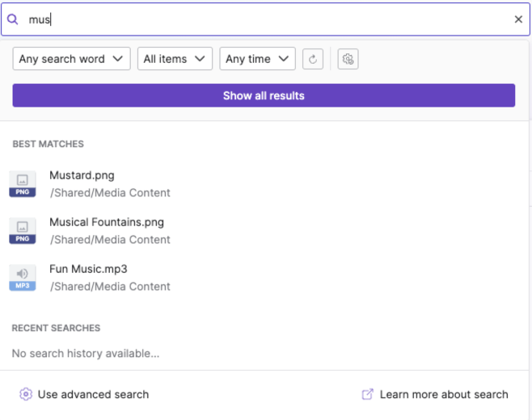Click the search field containing "mus"
The width and height of the screenshot is (532, 420).
click(265, 19)
